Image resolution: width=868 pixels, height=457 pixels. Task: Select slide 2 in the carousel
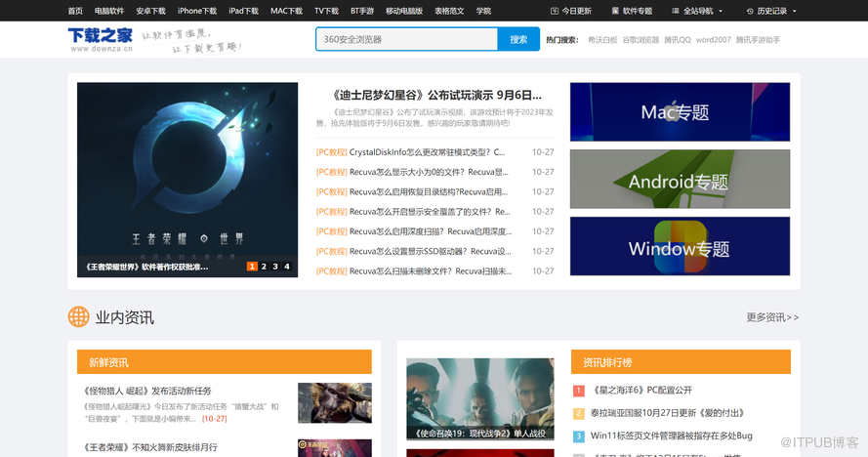[x=264, y=267]
